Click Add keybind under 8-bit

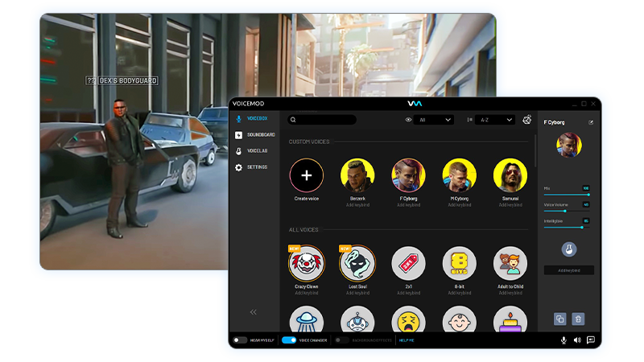pyautogui.click(x=459, y=293)
